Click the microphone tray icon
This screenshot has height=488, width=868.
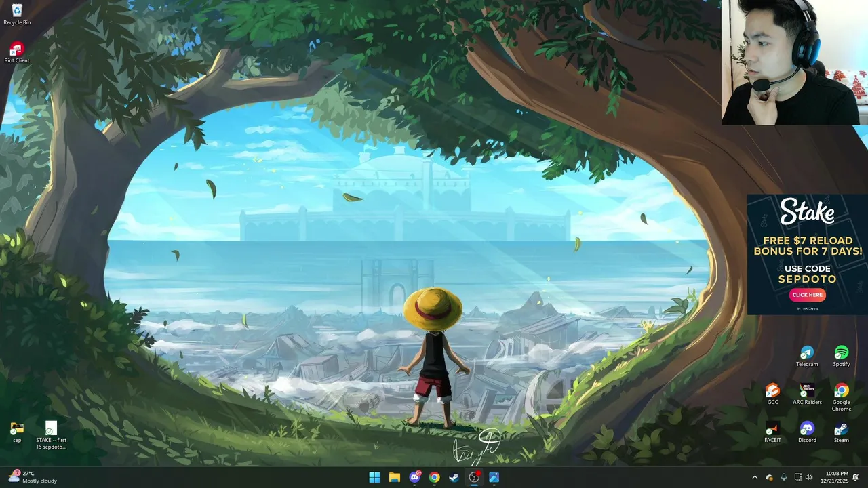[784, 477]
